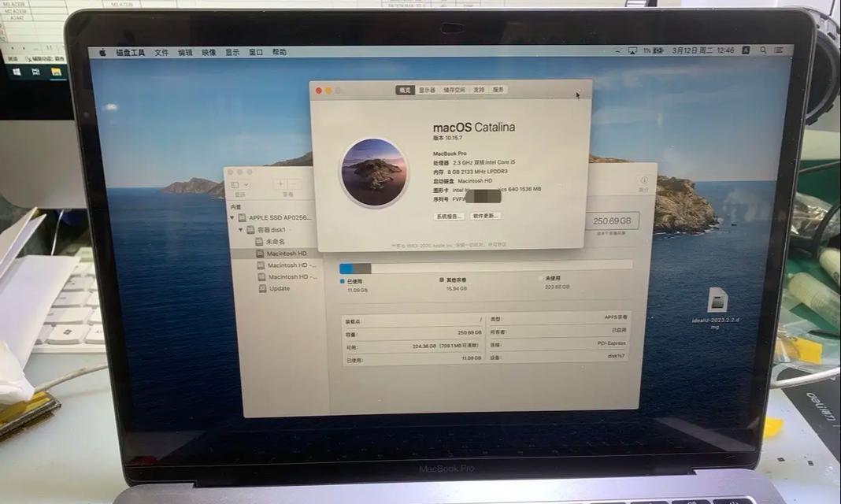Click the 内存 8 GB 2133 MHz LPDDR3 line
Image resolution: width=841 pixels, height=504 pixels.
click(x=470, y=172)
